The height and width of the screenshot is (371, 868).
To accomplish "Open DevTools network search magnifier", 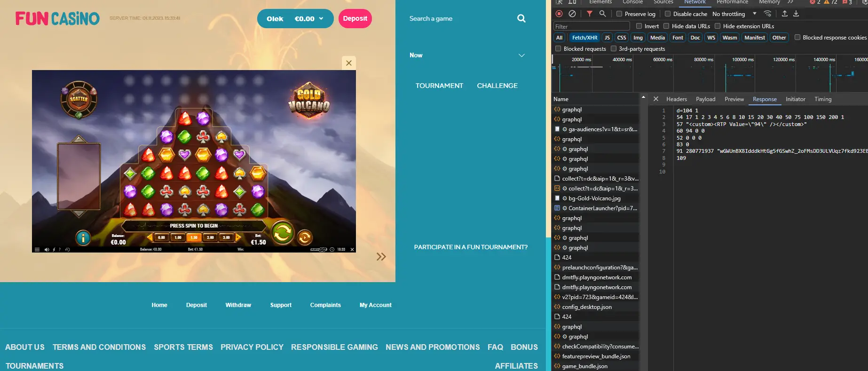I will point(602,14).
